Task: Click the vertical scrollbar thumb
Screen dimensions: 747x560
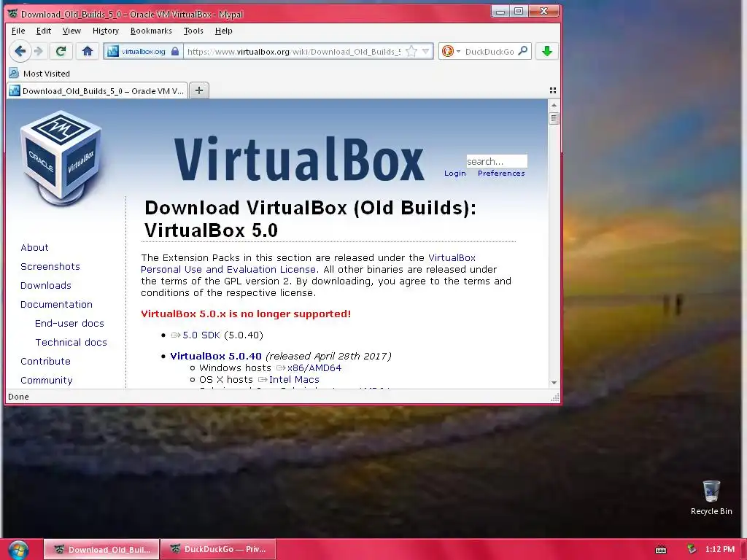Action: coord(554,118)
